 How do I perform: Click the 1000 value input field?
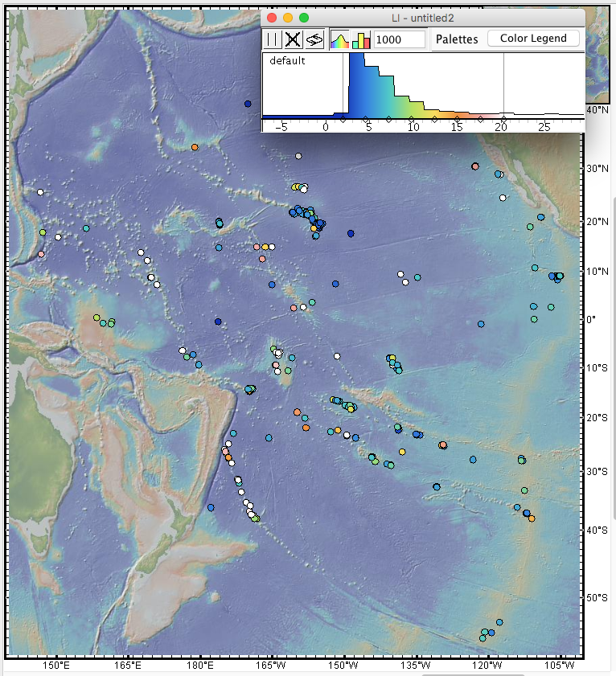400,39
